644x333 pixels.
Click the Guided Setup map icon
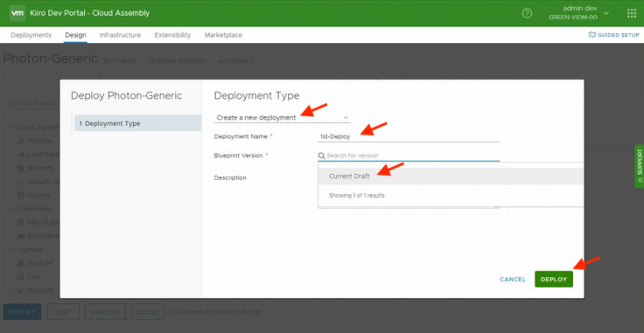pyautogui.click(x=591, y=35)
